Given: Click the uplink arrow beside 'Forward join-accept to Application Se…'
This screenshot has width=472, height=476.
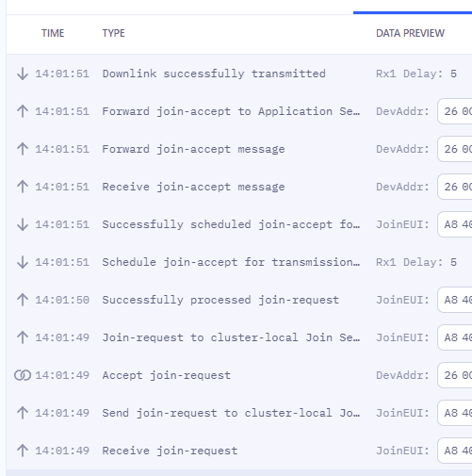Looking at the screenshot, I should 23,111.
